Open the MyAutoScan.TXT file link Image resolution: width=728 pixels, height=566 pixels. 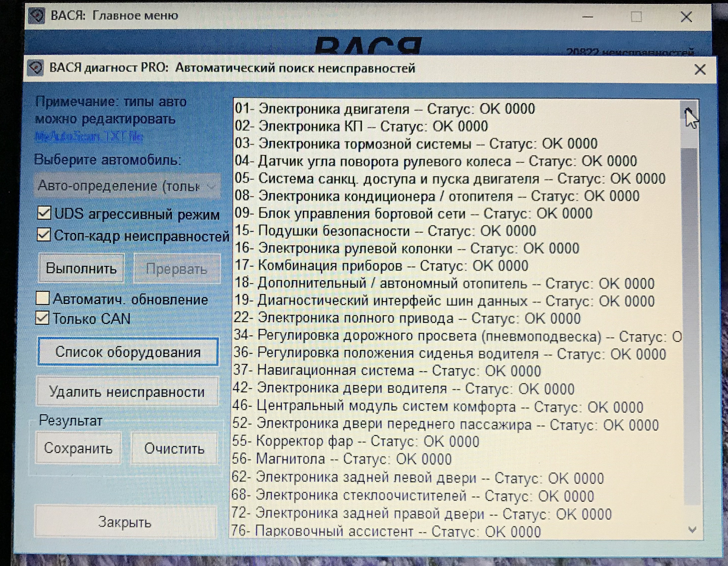click(89, 137)
